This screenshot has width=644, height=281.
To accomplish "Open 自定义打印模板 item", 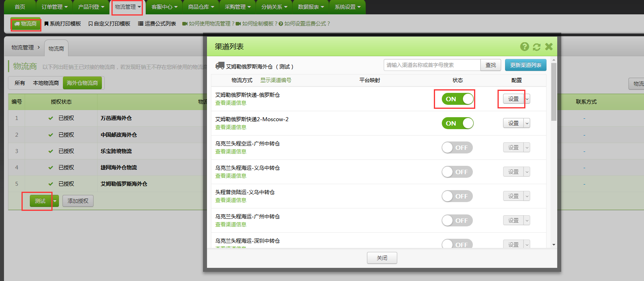I will point(109,24).
